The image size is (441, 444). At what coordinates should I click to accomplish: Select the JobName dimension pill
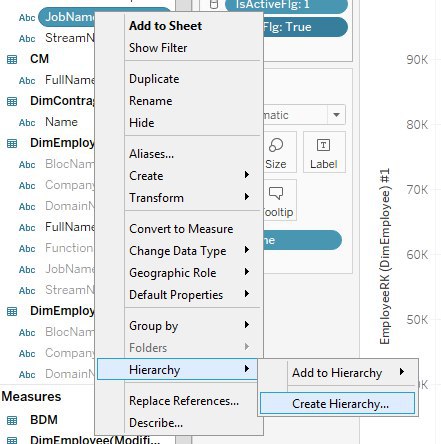[67, 17]
